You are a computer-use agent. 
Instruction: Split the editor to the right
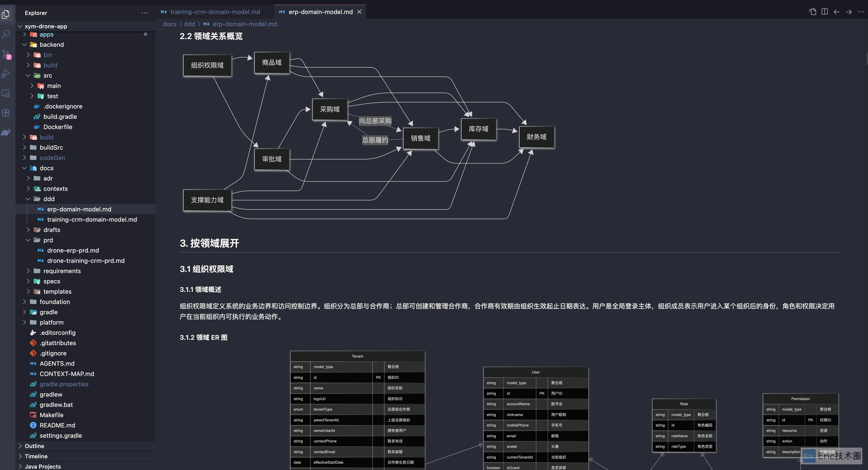pos(824,12)
